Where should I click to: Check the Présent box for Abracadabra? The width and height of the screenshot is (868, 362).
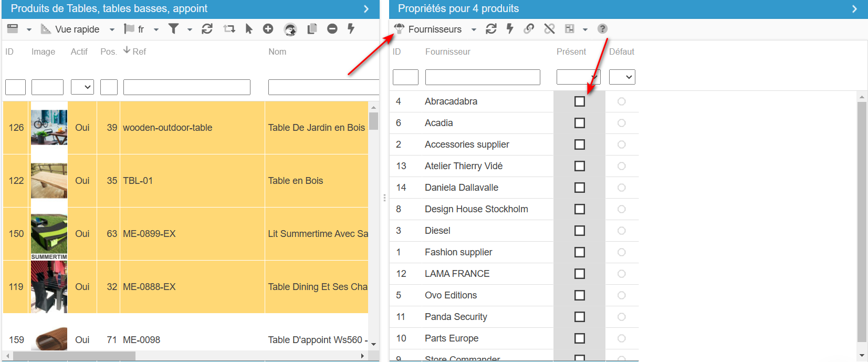[579, 101]
